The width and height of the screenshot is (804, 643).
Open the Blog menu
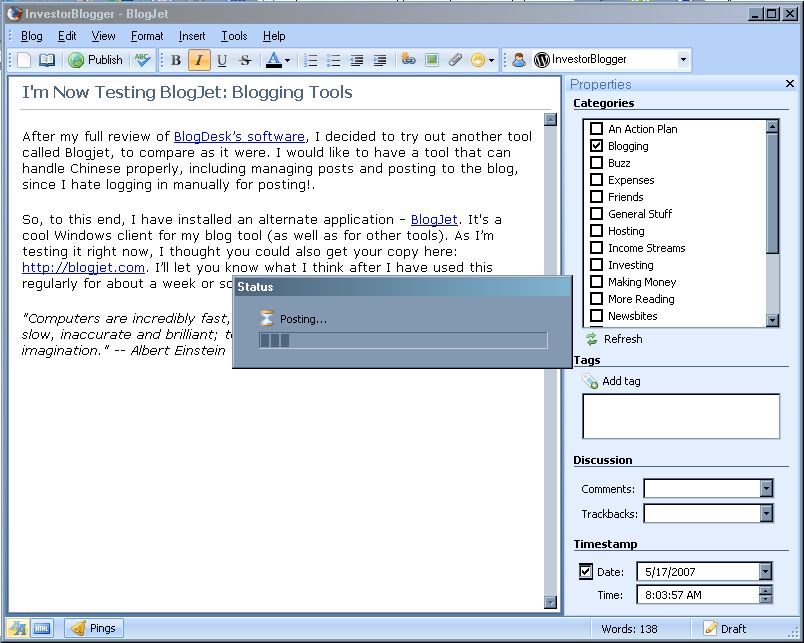(x=31, y=36)
